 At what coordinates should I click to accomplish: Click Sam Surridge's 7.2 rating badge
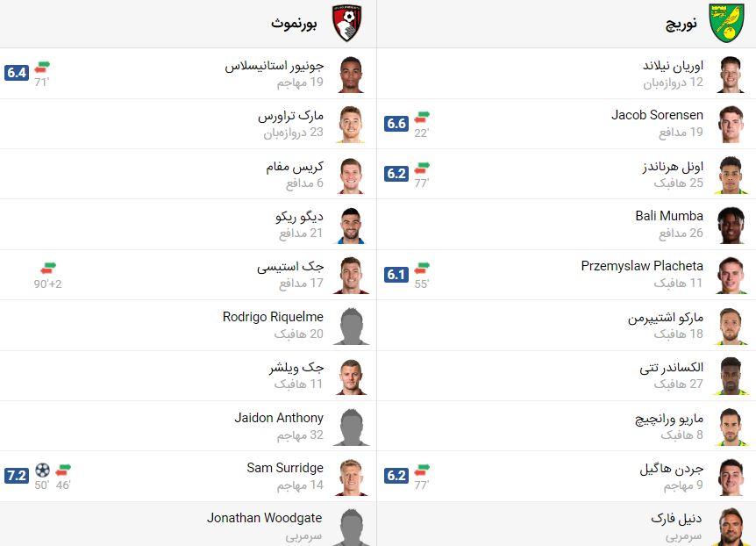pos(17,476)
